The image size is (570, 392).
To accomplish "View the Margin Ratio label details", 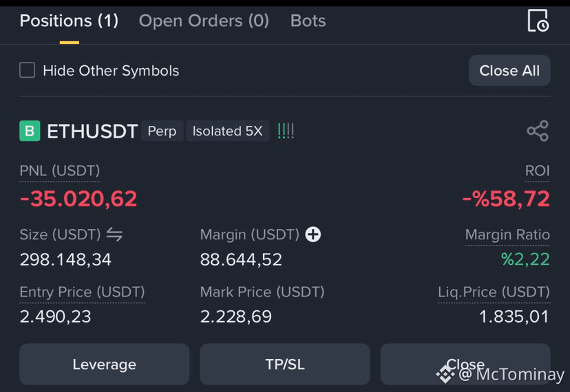I will [x=507, y=235].
